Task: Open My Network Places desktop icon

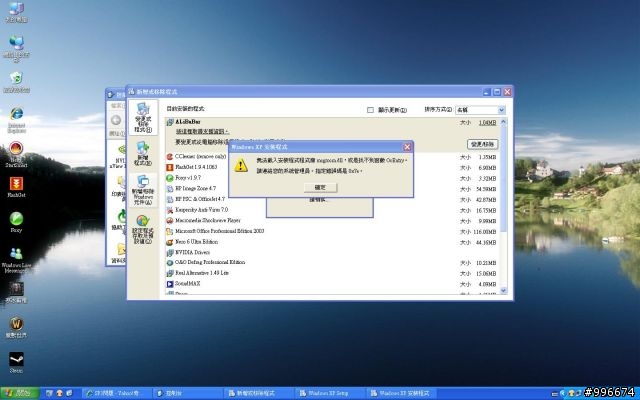Action: (16, 48)
